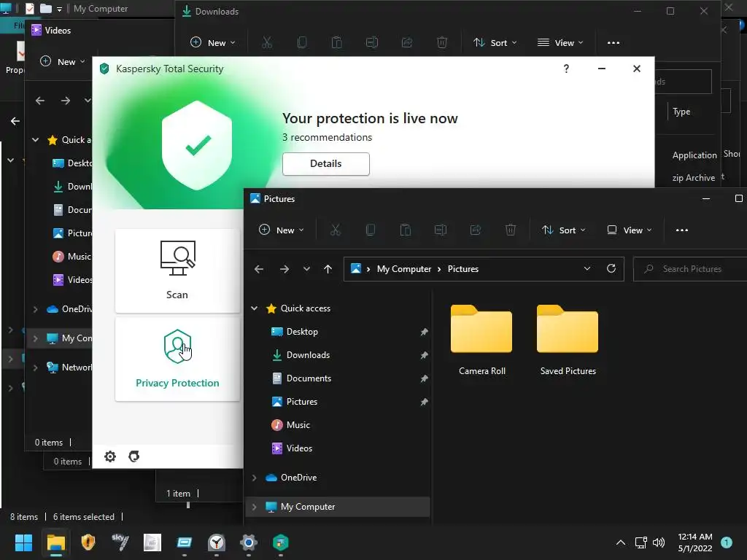
Task: Click Paste icon in Pictures toolbar
Action: coord(406,230)
